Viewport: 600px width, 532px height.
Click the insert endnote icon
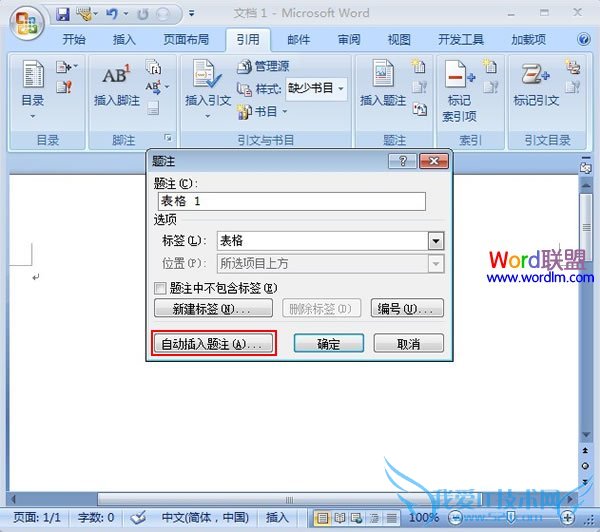pos(153,67)
